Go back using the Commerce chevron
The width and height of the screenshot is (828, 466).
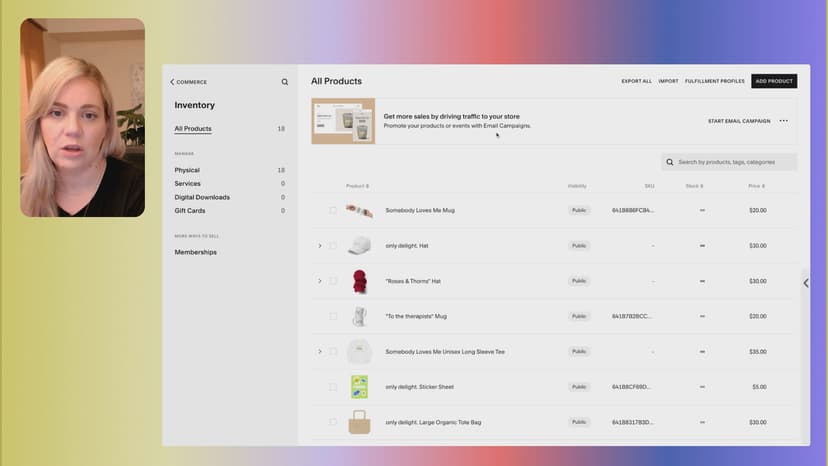pos(172,82)
